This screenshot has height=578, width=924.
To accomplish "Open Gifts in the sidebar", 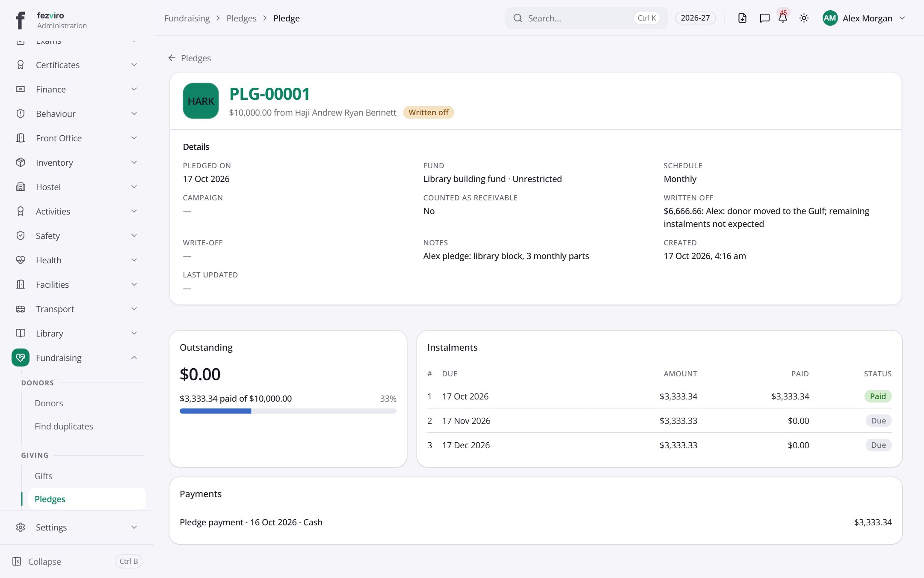I will (44, 476).
